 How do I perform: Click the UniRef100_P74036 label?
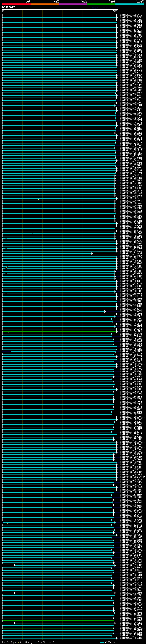tap(131, 284)
